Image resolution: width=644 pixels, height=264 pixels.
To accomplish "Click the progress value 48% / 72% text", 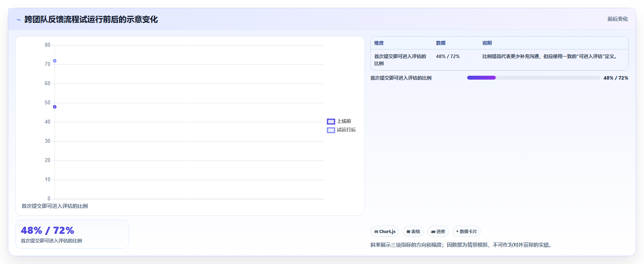I will point(616,78).
